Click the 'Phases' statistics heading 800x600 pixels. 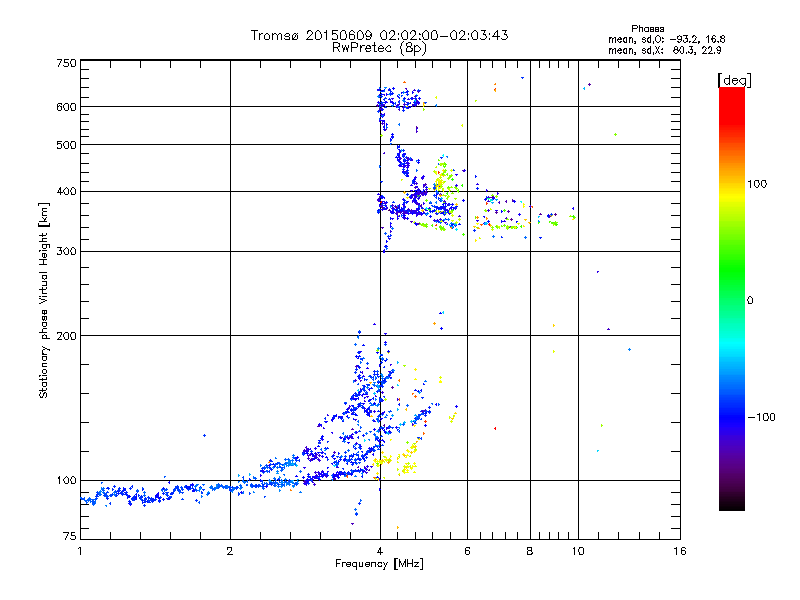647,29
